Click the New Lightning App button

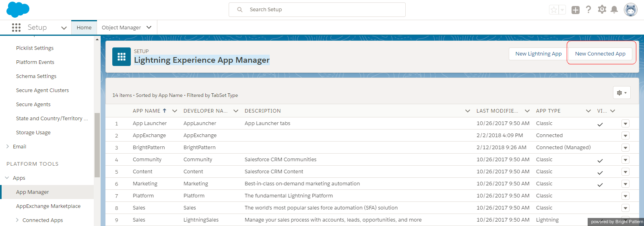[x=539, y=54]
